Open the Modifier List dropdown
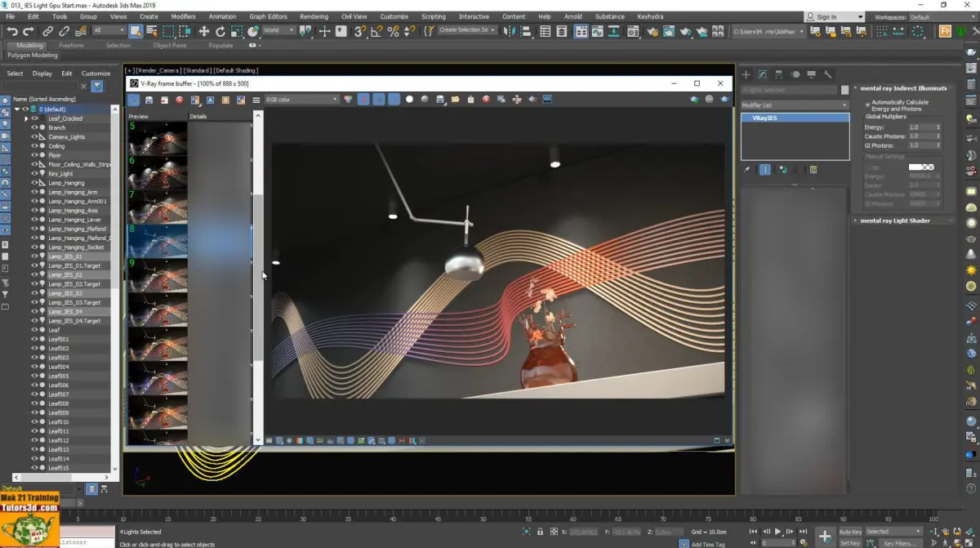Image resolution: width=980 pixels, height=548 pixels. click(x=795, y=105)
